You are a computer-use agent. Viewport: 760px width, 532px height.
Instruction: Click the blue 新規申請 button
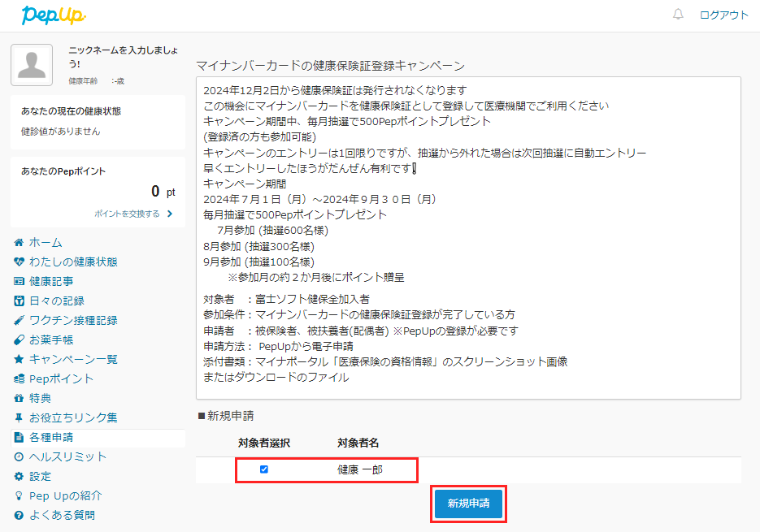tap(468, 504)
